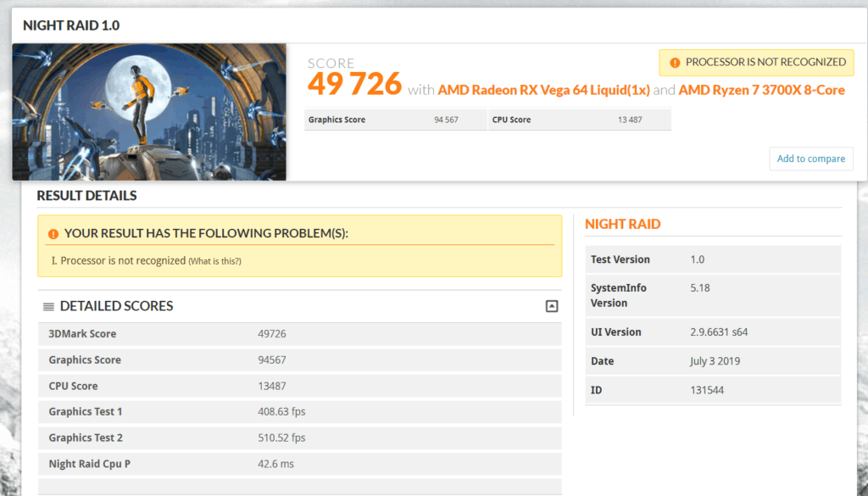The height and width of the screenshot is (496, 868).
Task: Open the 'What is this?' link
Action: click(x=214, y=261)
